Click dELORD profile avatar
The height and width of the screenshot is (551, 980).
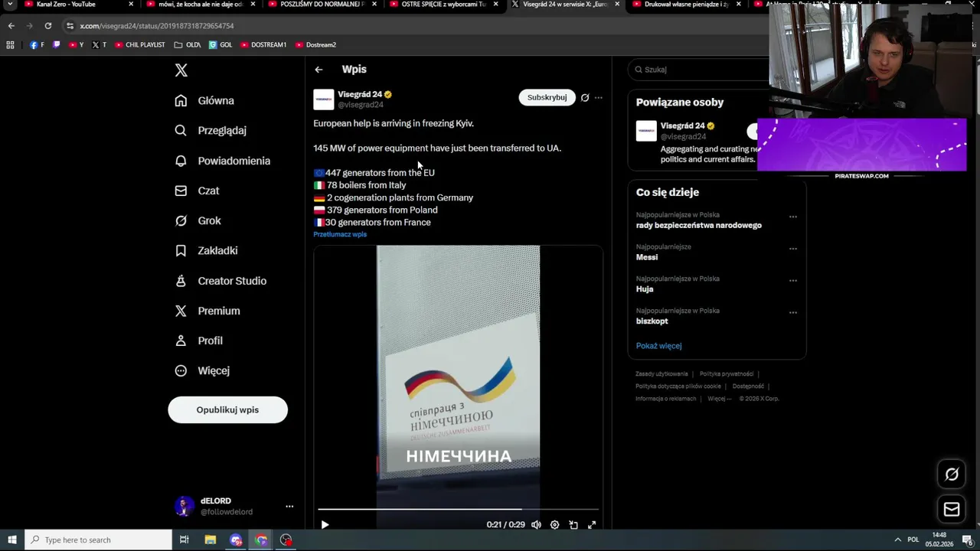[x=184, y=506]
